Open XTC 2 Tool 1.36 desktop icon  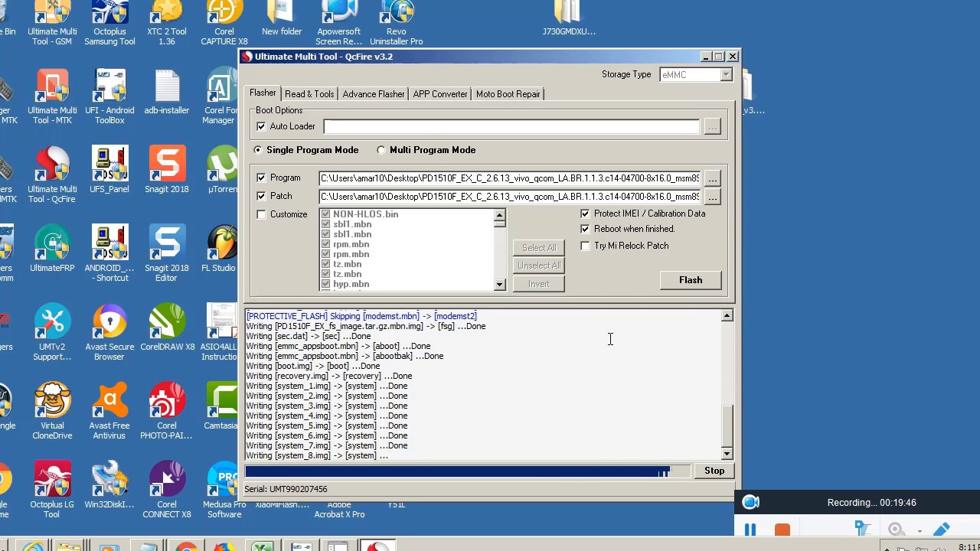point(167,23)
